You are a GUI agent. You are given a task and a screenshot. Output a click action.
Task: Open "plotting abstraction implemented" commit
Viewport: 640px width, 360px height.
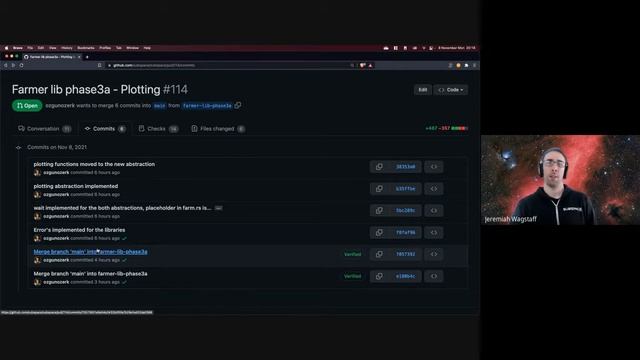[x=76, y=186]
